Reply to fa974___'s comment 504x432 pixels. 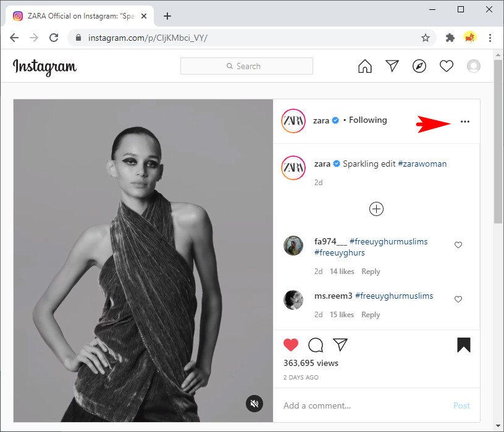coord(371,272)
